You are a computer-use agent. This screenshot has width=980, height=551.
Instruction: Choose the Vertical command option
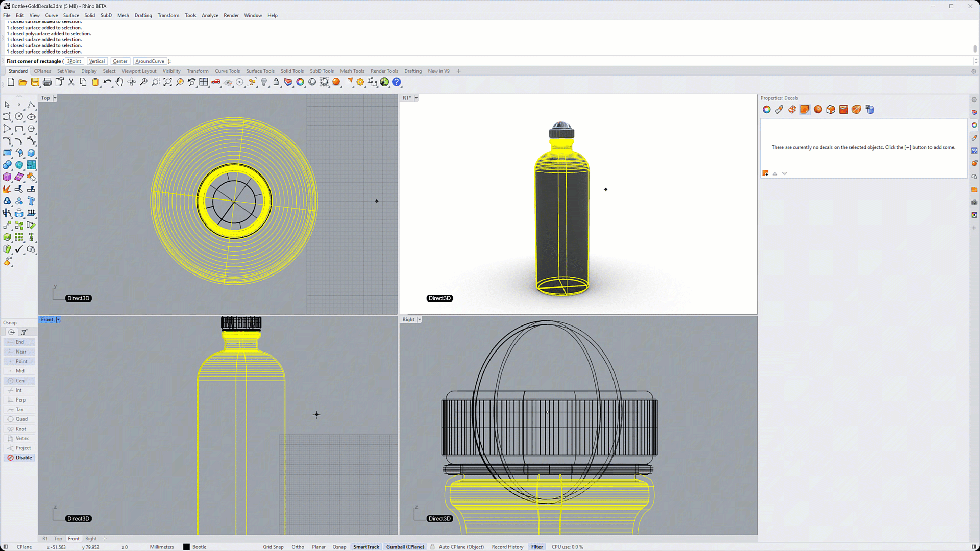tap(97, 61)
